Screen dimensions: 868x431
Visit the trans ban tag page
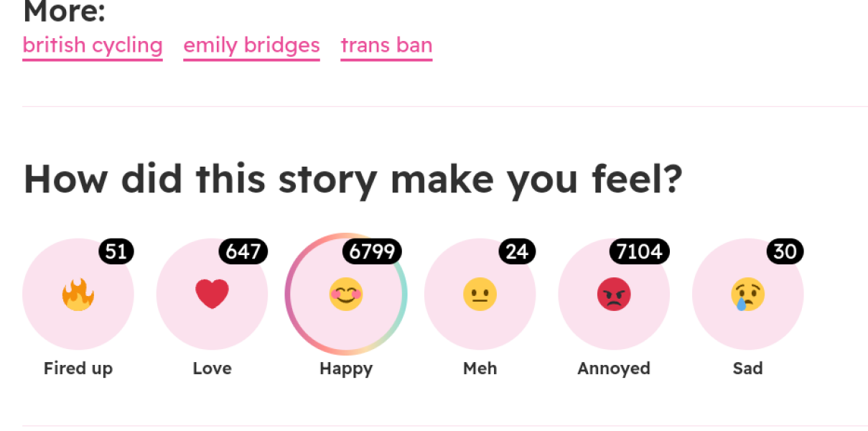coord(386,45)
